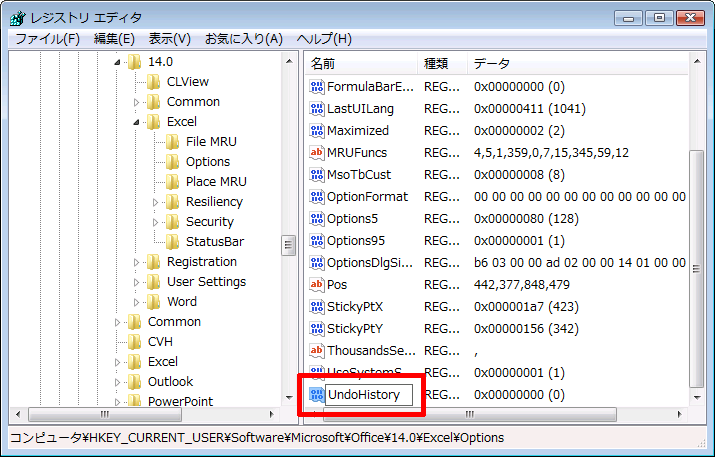Open the 編集(E) menu
715x457 pixels.
click(114, 39)
